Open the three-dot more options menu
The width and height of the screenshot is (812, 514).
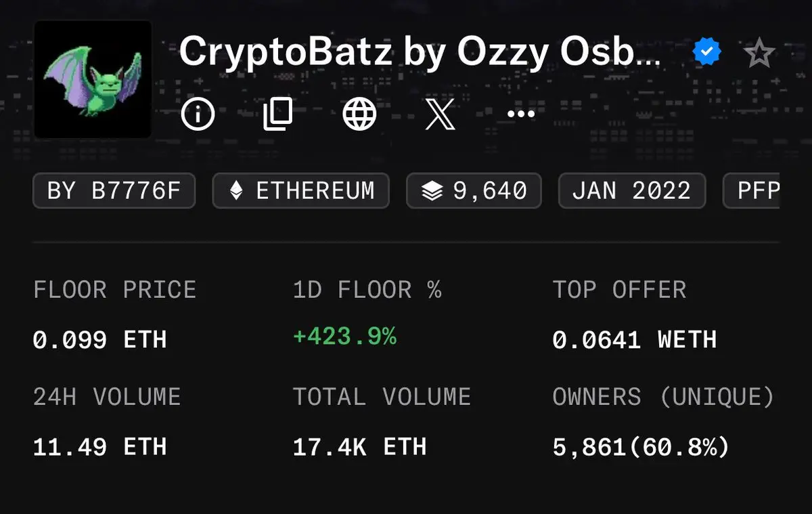[x=521, y=114]
